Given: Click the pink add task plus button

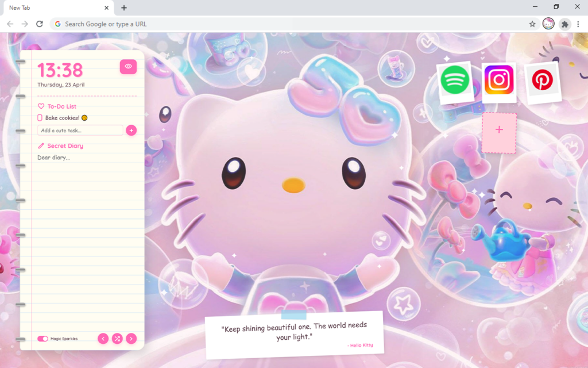Looking at the screenshot, I should click(131, 131).
